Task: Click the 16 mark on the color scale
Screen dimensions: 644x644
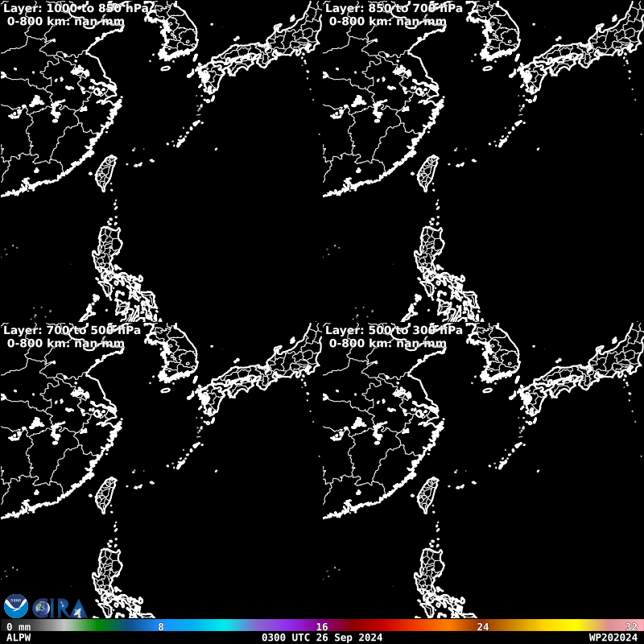Action: (322, 626)
